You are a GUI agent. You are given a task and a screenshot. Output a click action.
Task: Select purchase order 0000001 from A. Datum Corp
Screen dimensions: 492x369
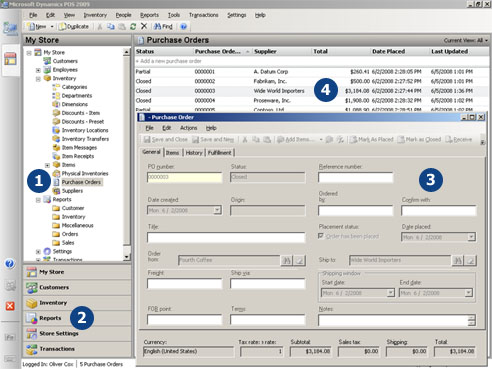click(x=312, y=72)
